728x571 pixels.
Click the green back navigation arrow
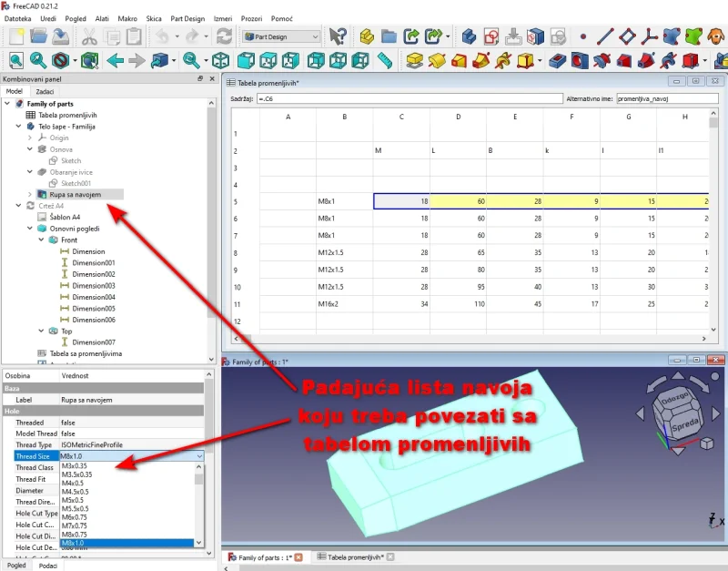115,61
